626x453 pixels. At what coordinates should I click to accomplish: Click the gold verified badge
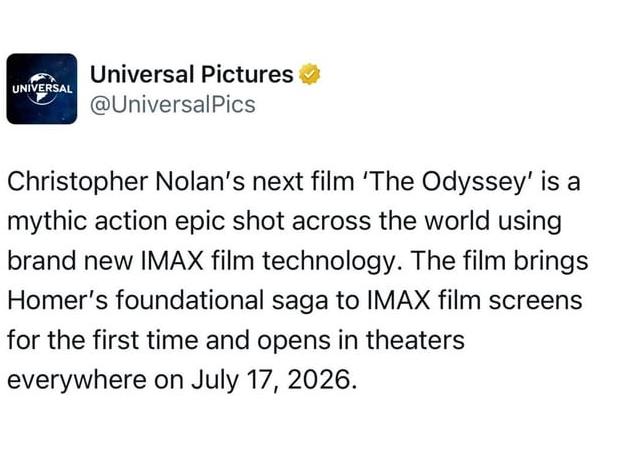point(311,74)
